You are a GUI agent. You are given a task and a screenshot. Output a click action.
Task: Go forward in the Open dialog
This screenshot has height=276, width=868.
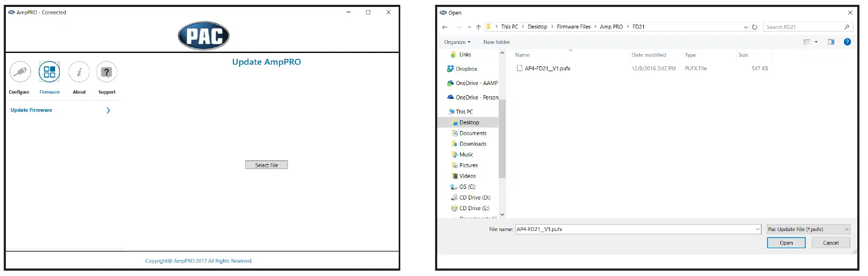pos(458,27)
